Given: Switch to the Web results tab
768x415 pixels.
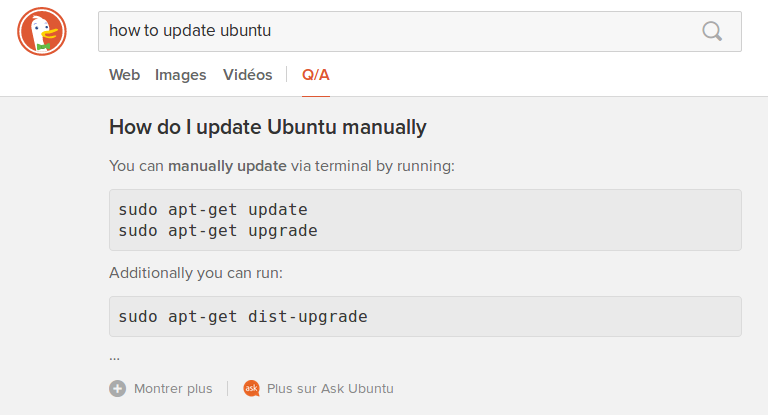Looking at the screenshot, I should point(124,75).
